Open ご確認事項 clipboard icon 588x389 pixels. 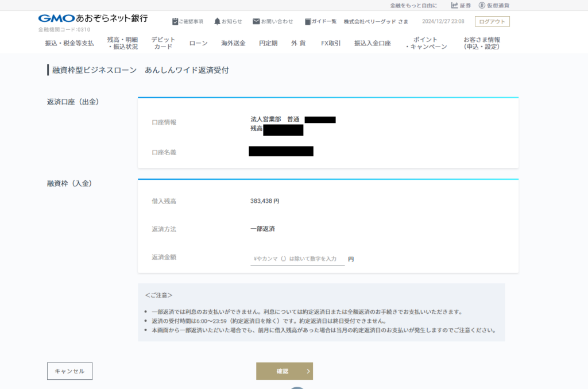click(x=175, y=21)
